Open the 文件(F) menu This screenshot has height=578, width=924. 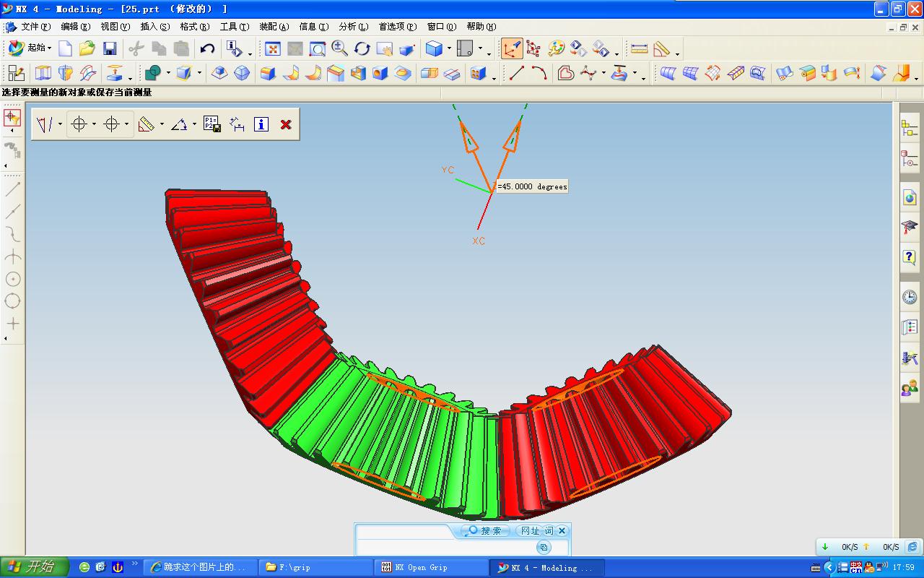coord(35,27)
